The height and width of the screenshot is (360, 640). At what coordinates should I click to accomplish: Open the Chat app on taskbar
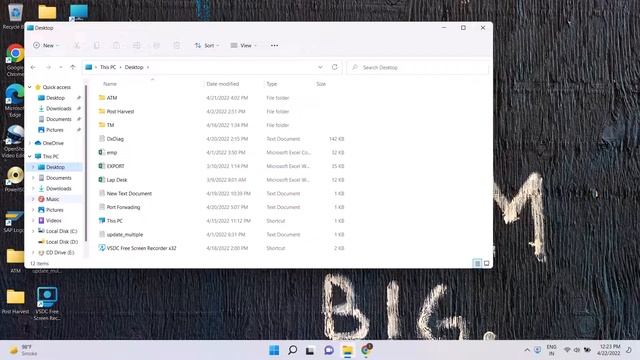point(329,350)
